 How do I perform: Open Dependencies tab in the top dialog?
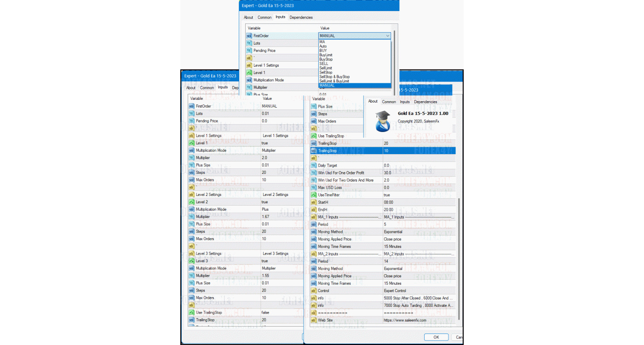pos(301,17)
